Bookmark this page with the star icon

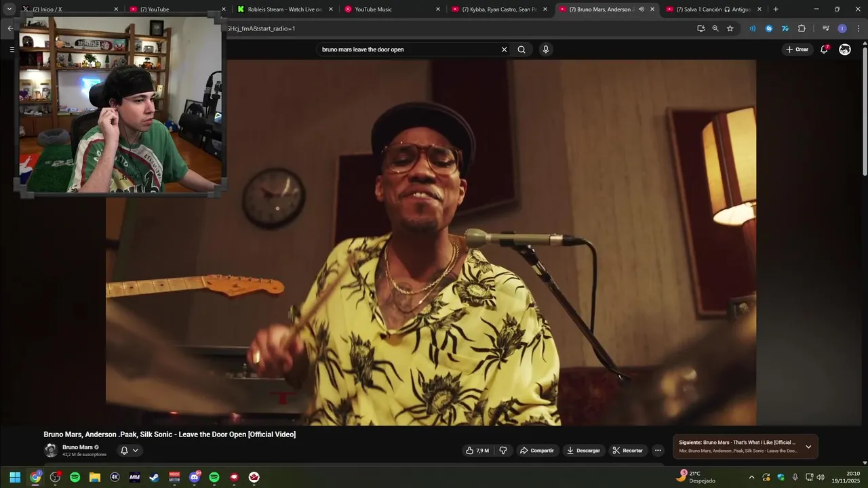(x=730, y=28)
